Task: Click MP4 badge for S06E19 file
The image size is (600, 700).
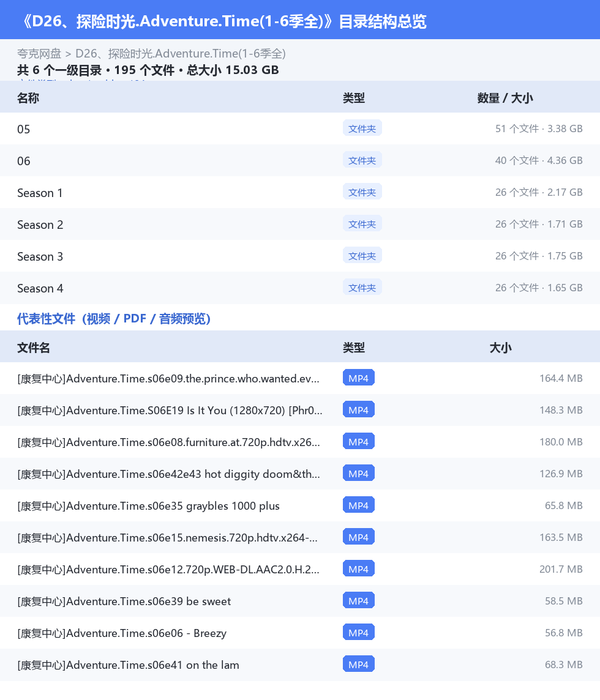Action: [x=358, y=410]
